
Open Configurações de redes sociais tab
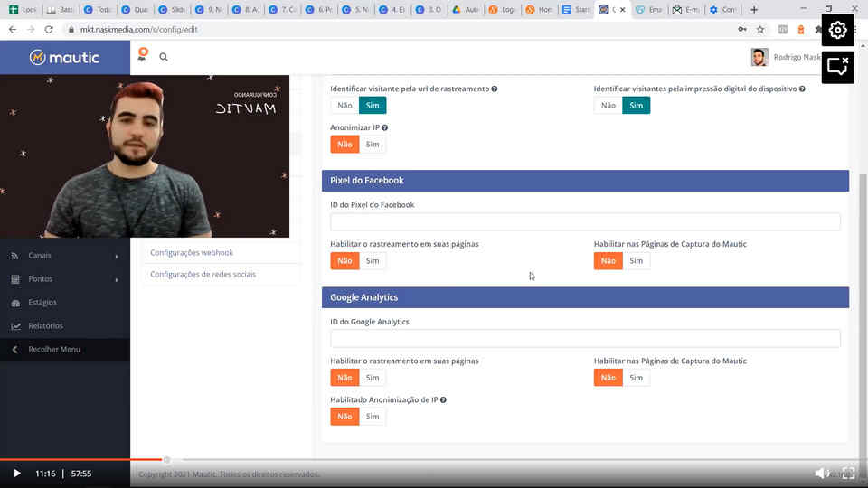(x=203, y=275)
